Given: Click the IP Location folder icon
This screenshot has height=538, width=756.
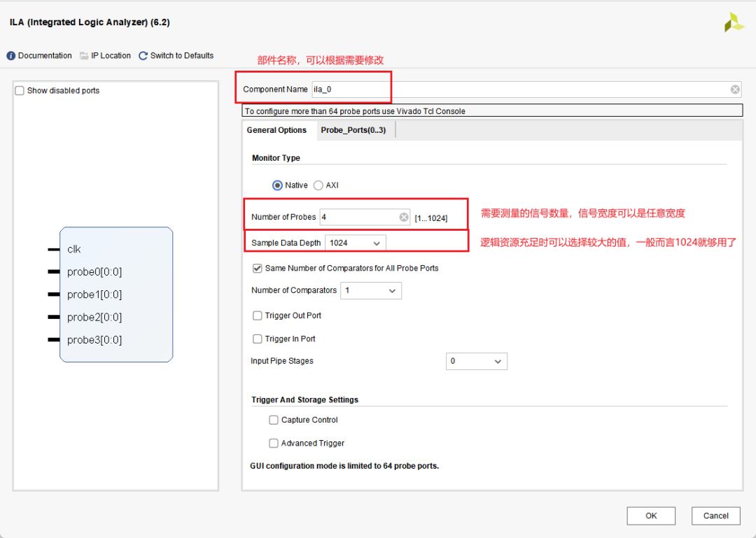Looking at the screenshot, I should (x=84, y=56).
